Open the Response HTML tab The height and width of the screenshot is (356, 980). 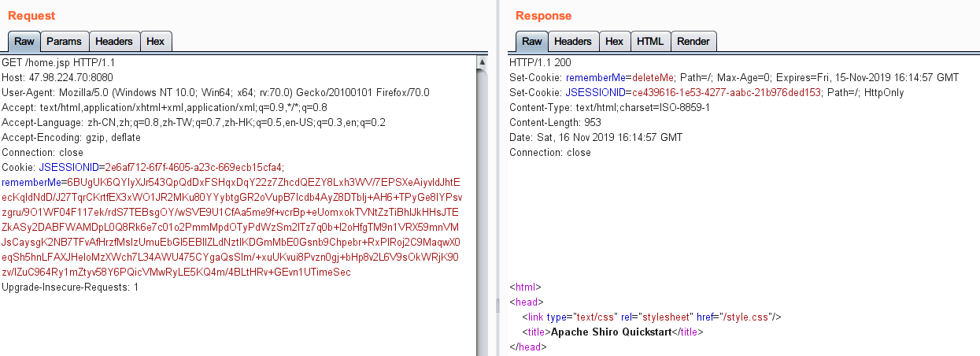pyautogui.click(x=650, y=41)
